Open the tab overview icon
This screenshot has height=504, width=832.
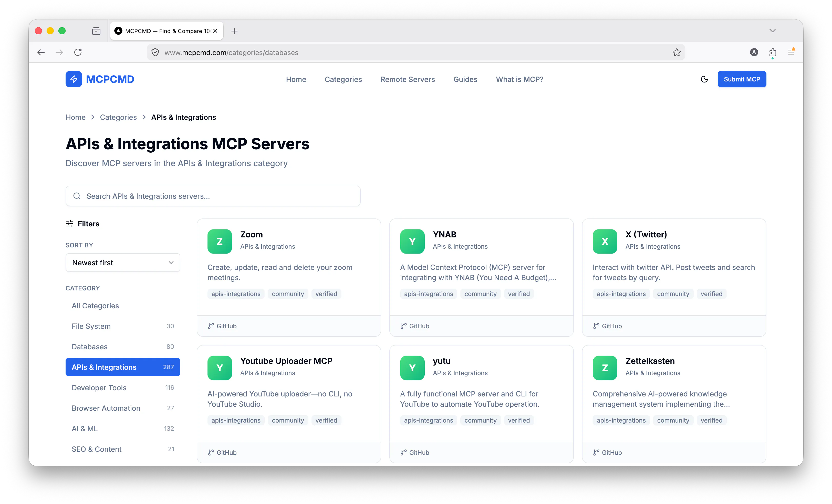[96, 31]
